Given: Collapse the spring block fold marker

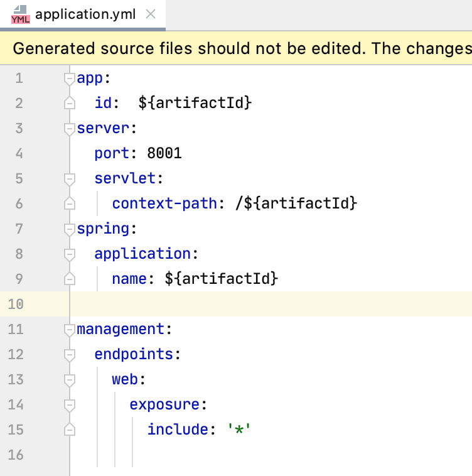Looking at the screenshot, I should [x=70, y=229].
